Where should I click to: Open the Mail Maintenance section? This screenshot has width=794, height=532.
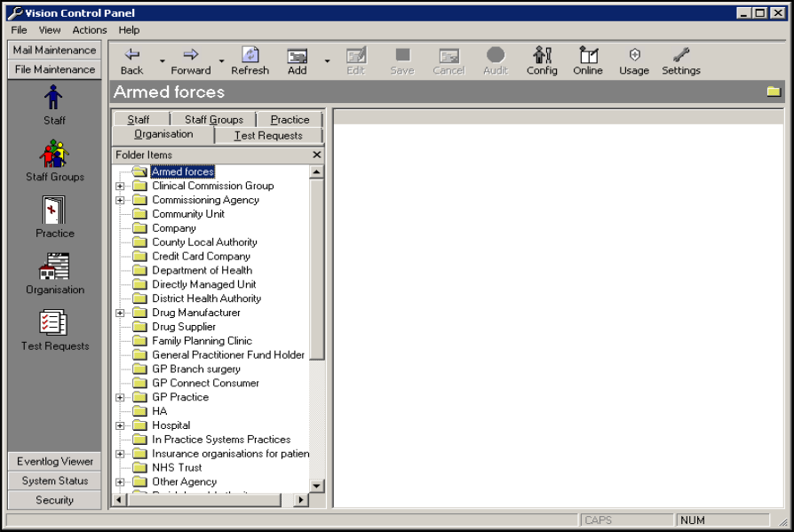[x=54, y=51]
